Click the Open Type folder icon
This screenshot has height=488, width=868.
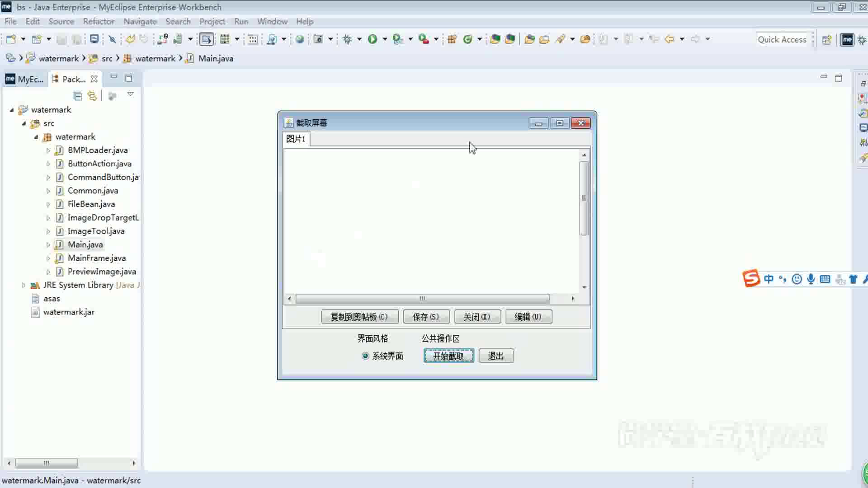tap(529, 39)
